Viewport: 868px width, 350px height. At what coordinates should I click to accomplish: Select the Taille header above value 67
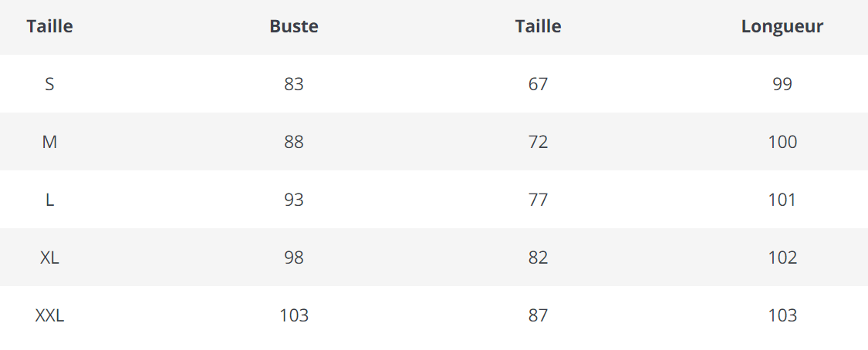click(x=538, y=26)
